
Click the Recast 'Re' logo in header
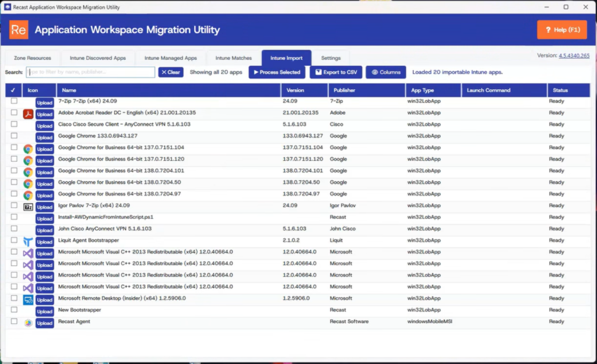[x=19, y=30]
